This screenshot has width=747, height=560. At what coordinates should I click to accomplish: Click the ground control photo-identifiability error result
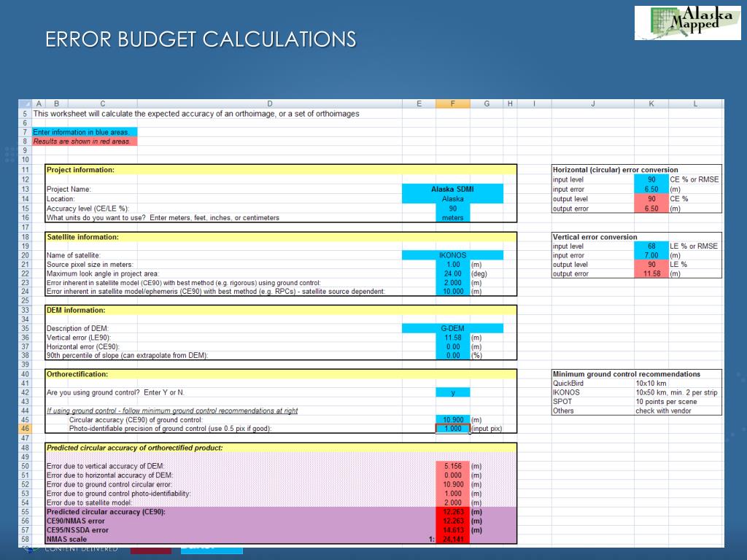point(452,494)
